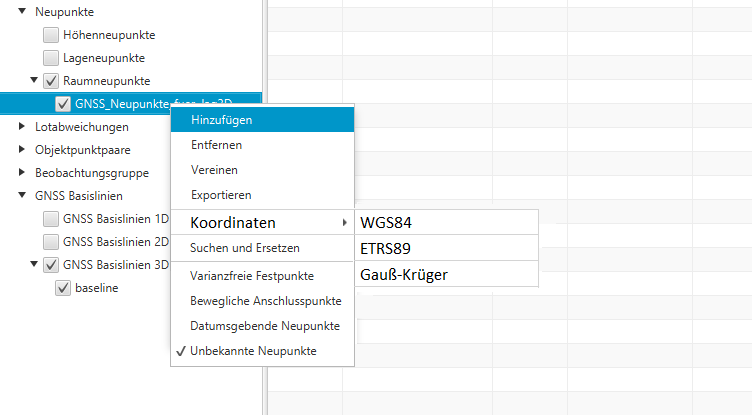
Task: Select Gauß-Krüger coordinate option
Action: click(404, 274)
